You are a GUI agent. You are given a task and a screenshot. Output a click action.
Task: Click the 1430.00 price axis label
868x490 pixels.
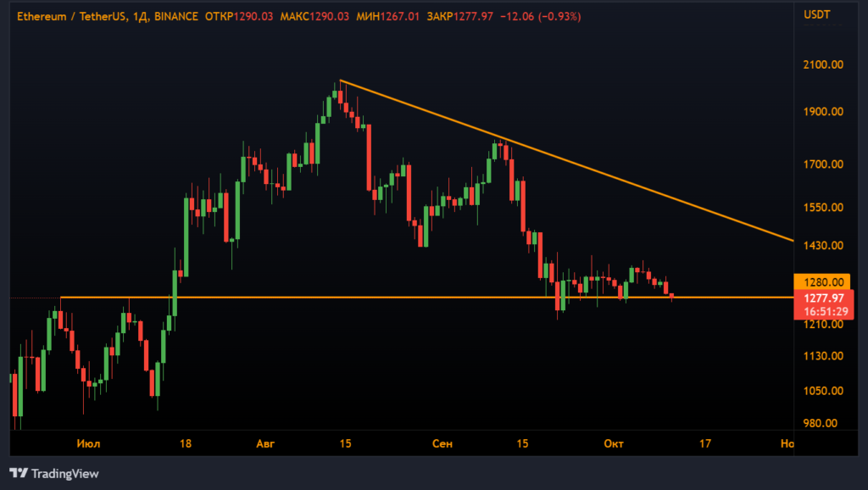[x=823, y=245]
